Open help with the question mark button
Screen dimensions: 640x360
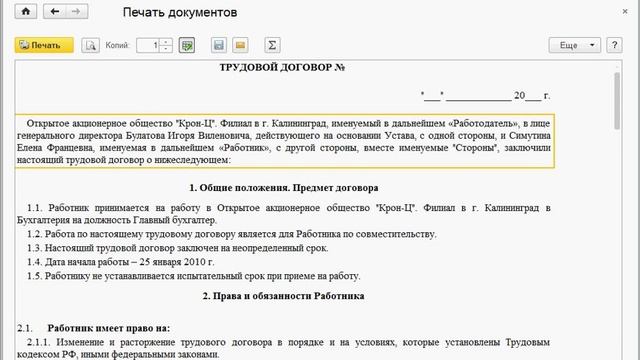tap(614, 45)
